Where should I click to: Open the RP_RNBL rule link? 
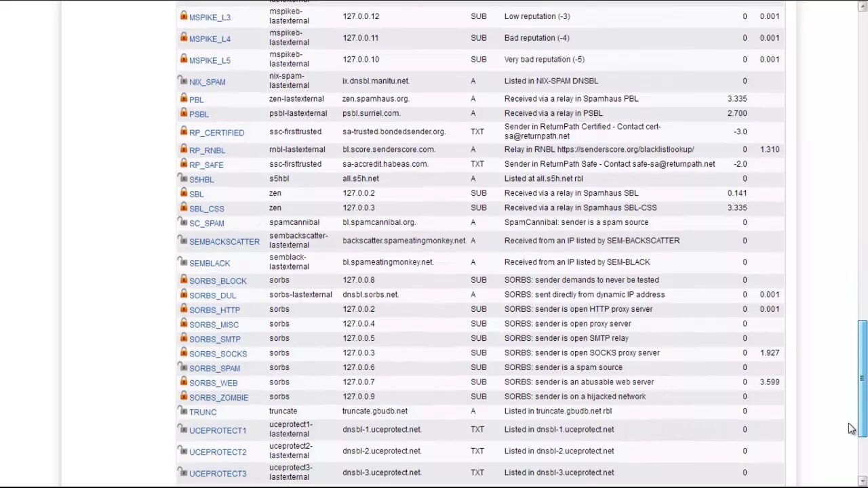point(207,150)
